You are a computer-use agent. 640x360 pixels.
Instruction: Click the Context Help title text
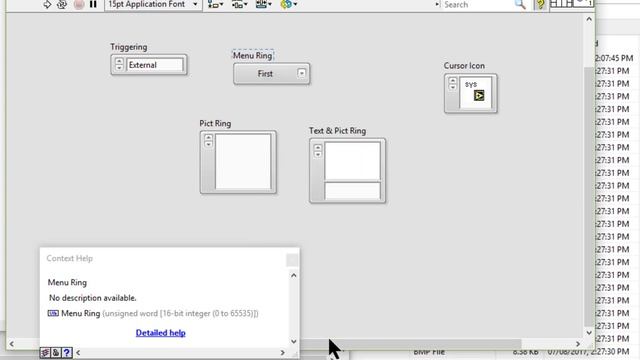[69, 258]
